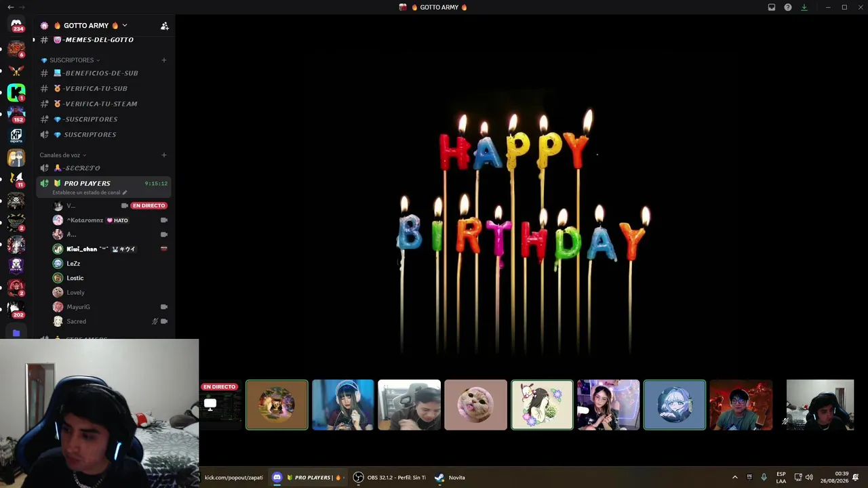Select the cat avatar participant tile

(x=475, y=405)
